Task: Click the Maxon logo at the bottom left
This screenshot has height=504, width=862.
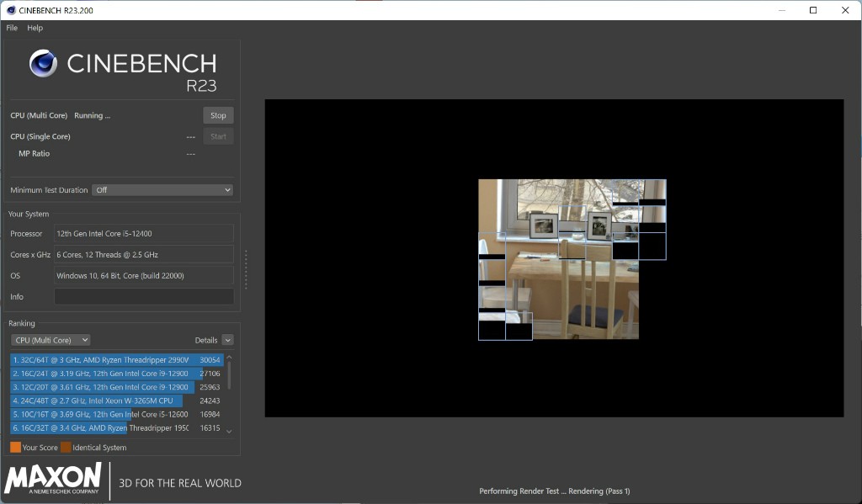Action: 53,479
